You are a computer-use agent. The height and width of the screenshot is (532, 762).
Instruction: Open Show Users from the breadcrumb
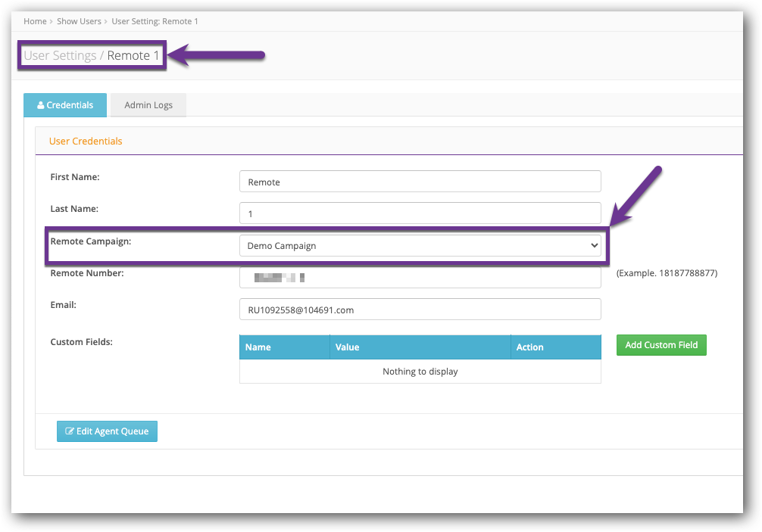[x=79, y=21]
